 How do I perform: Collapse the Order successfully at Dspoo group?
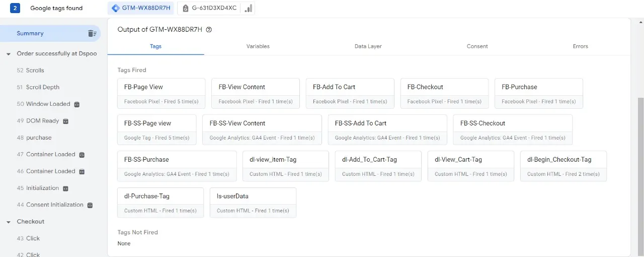tap(9, 54)
